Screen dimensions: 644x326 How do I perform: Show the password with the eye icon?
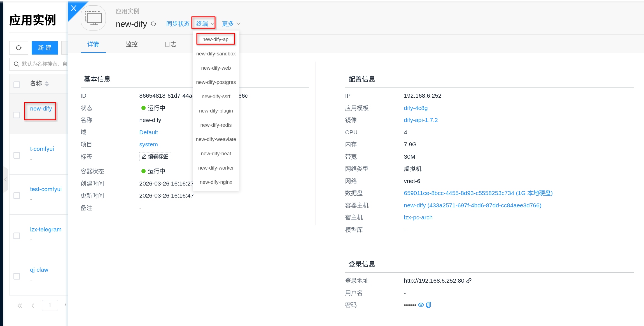tap(421, 305)
